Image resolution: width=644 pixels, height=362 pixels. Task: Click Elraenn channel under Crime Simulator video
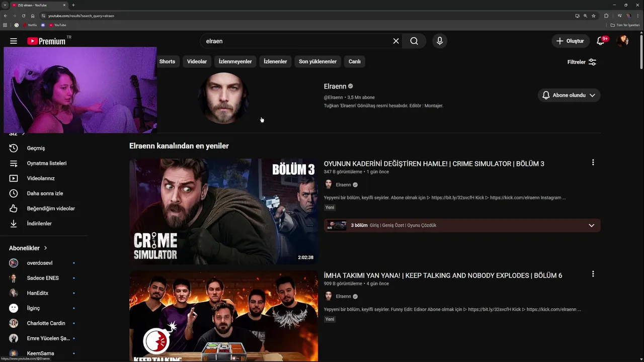tap(343, 185)
